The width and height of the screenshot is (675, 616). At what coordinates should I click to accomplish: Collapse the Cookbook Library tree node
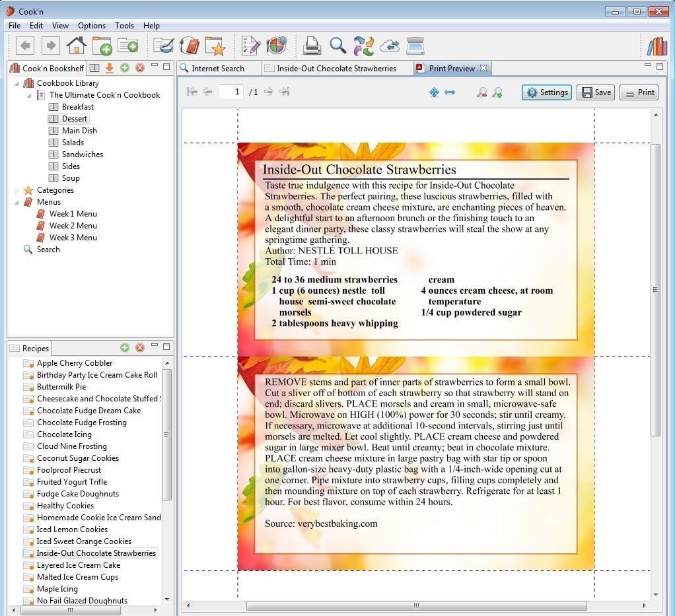click(x=17, y=83)
